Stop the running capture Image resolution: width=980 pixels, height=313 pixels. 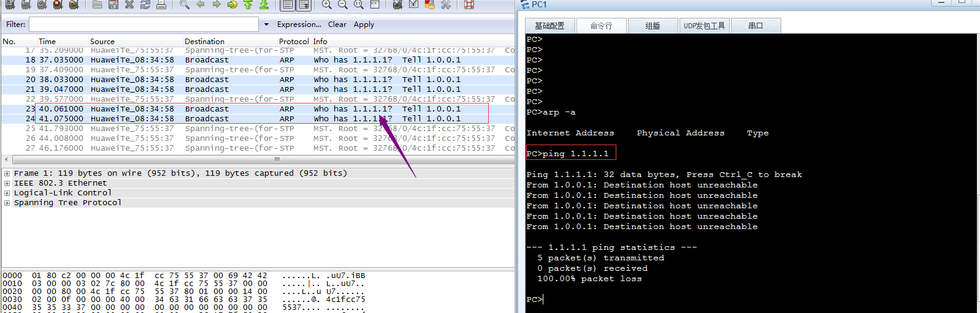click(x=58, y=5)
